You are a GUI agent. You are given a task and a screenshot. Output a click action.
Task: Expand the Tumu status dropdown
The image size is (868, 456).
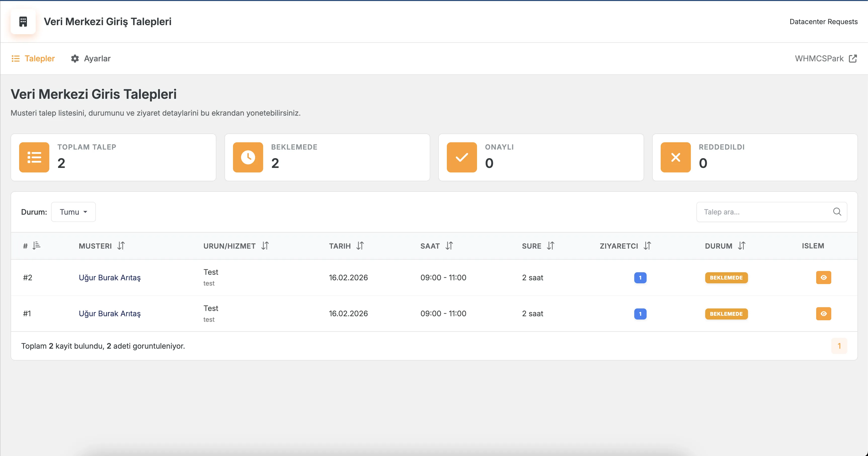[x=73, y=212]
